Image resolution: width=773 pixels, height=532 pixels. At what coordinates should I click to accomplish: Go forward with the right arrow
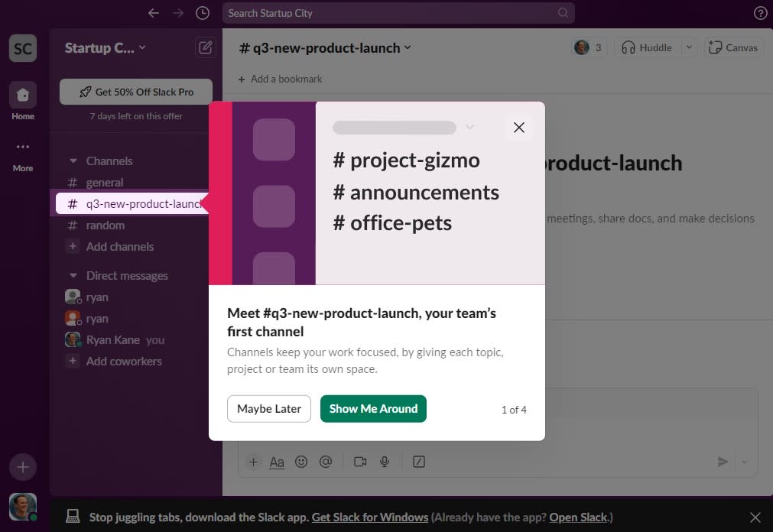pyautogui.click(x=178, y=13)
